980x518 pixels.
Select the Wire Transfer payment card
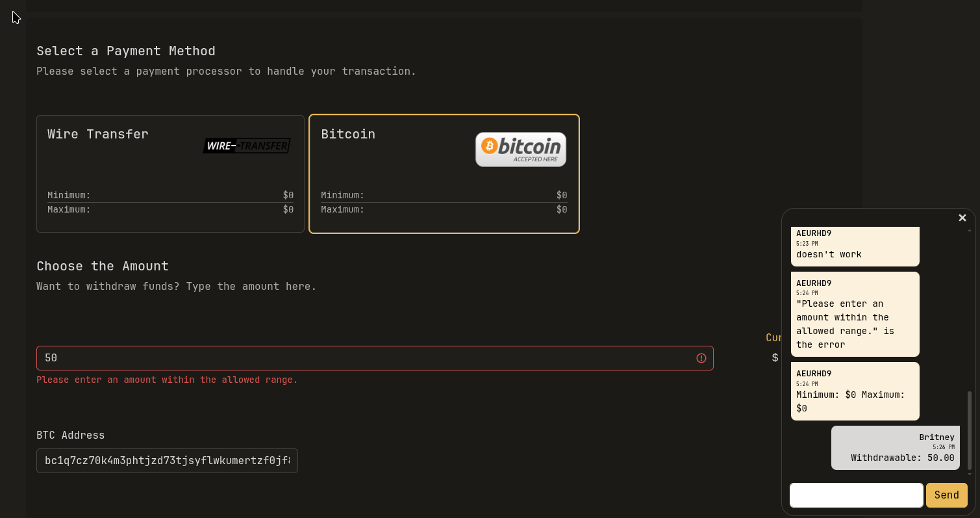170,174
